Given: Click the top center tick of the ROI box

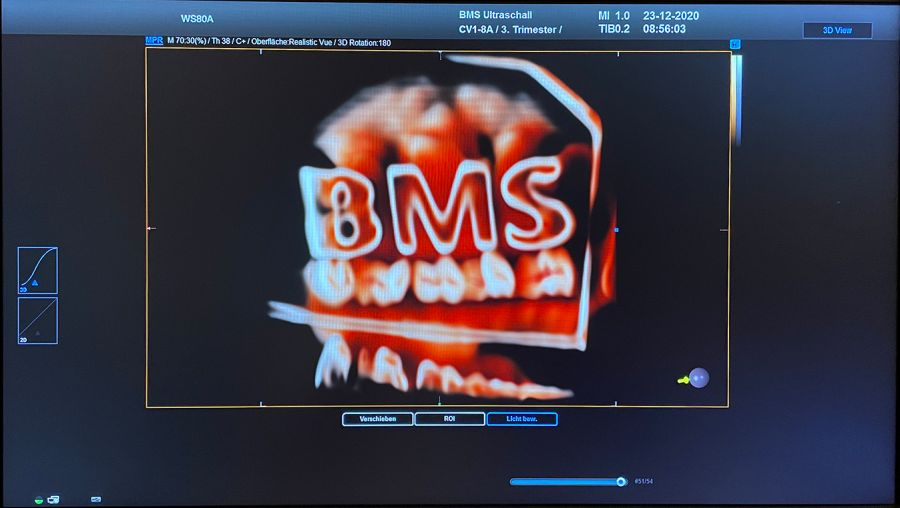Looking at the screenshot, I should point(440,53).
